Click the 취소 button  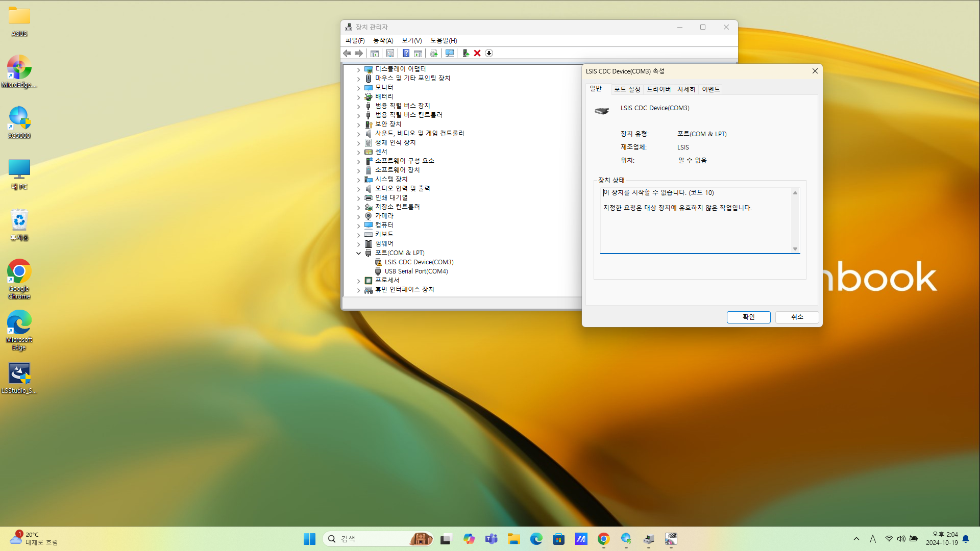point(796,317)
